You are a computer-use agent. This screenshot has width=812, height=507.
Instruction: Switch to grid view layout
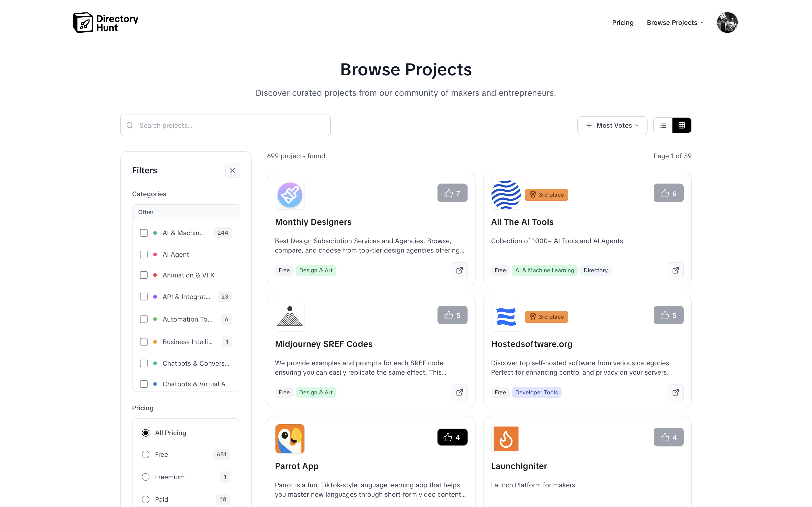click(x=681, y=125)
